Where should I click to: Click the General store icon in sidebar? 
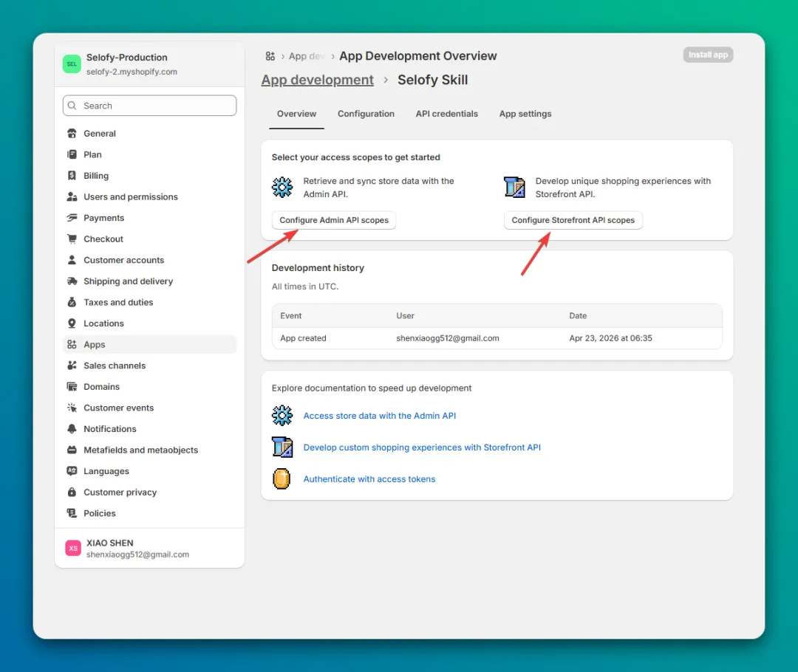click(x=72, y=133)
